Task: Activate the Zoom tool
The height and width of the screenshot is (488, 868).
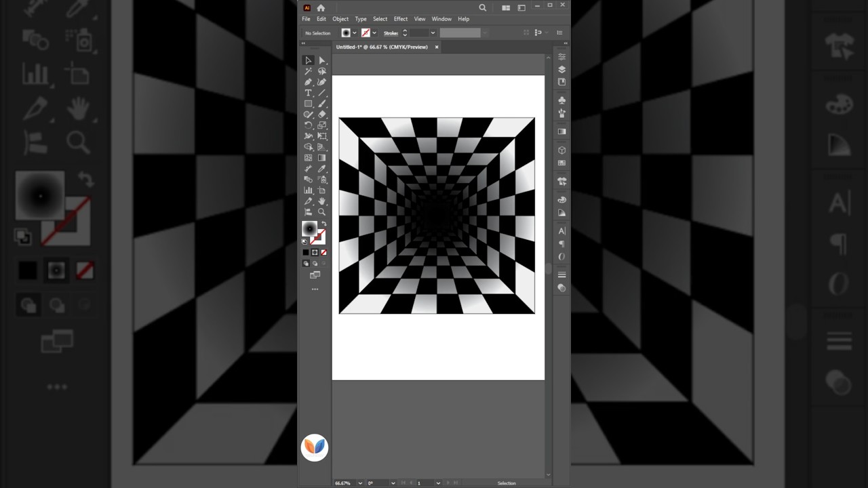Action: [x=322, y=212]
